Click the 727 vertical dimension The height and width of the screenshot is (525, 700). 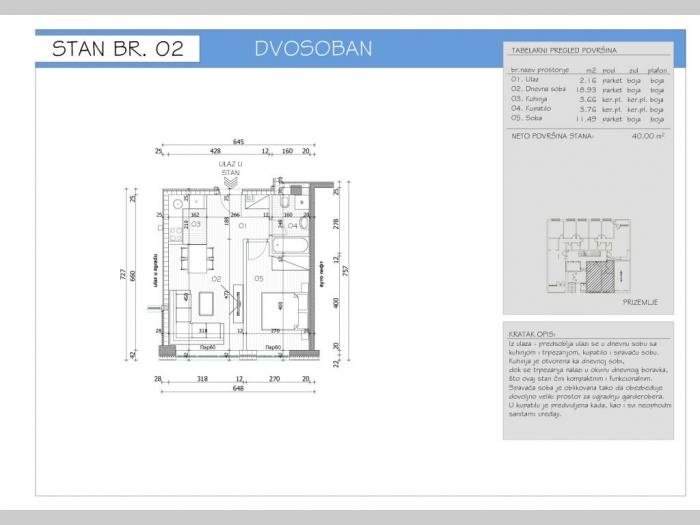[123, 274]
